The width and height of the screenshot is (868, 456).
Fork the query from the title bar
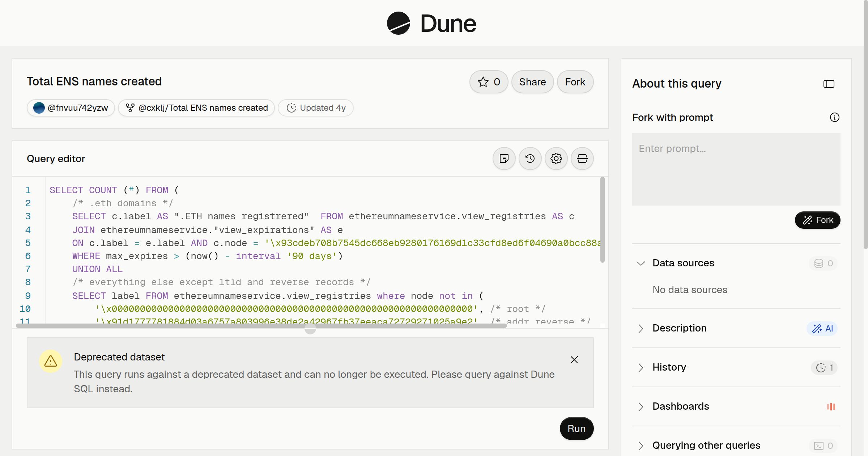click(575, 82)
